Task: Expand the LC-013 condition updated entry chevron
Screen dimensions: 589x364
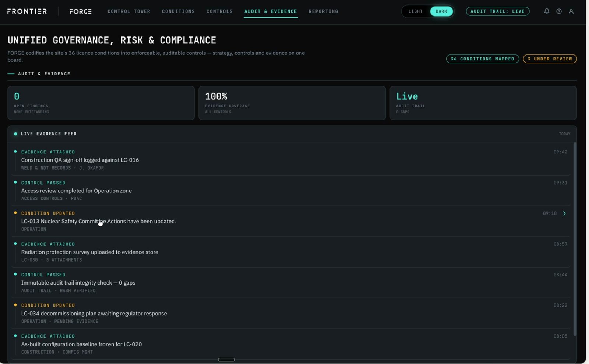Action: click(x=564, y=213)
